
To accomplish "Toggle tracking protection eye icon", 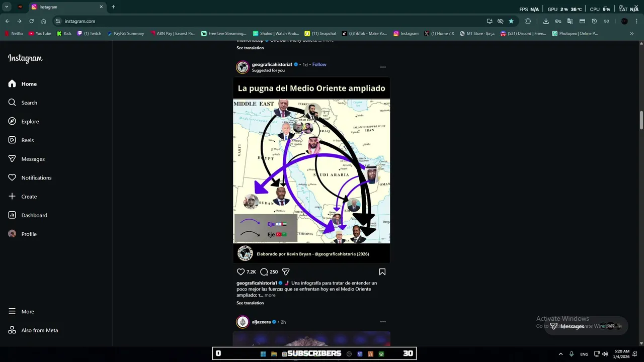I will (500, 21).
